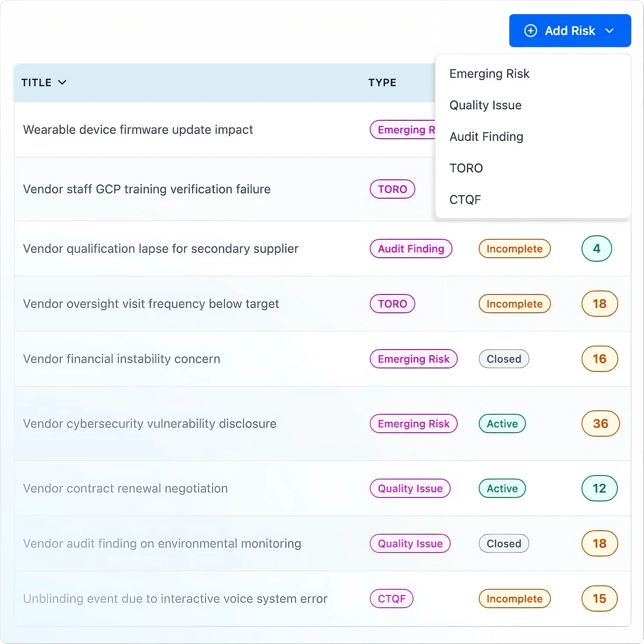The height and width of the screenshot is (644, 644).
Task: Pick "TORO" from the Add Risk menu
Action: tap(466, 168)
